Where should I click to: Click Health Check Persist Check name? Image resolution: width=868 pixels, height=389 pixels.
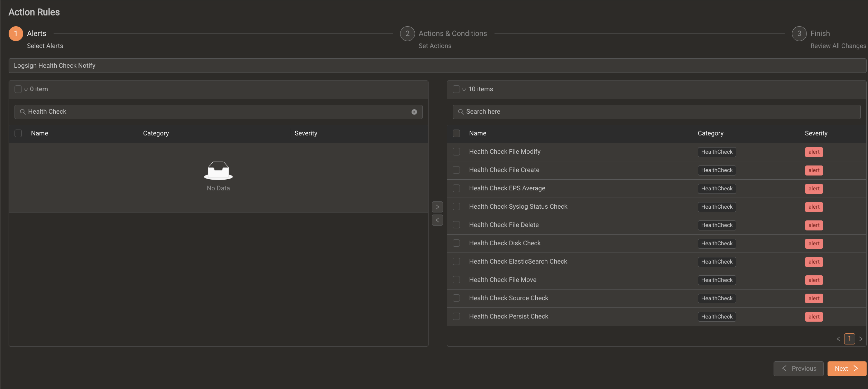509,316
